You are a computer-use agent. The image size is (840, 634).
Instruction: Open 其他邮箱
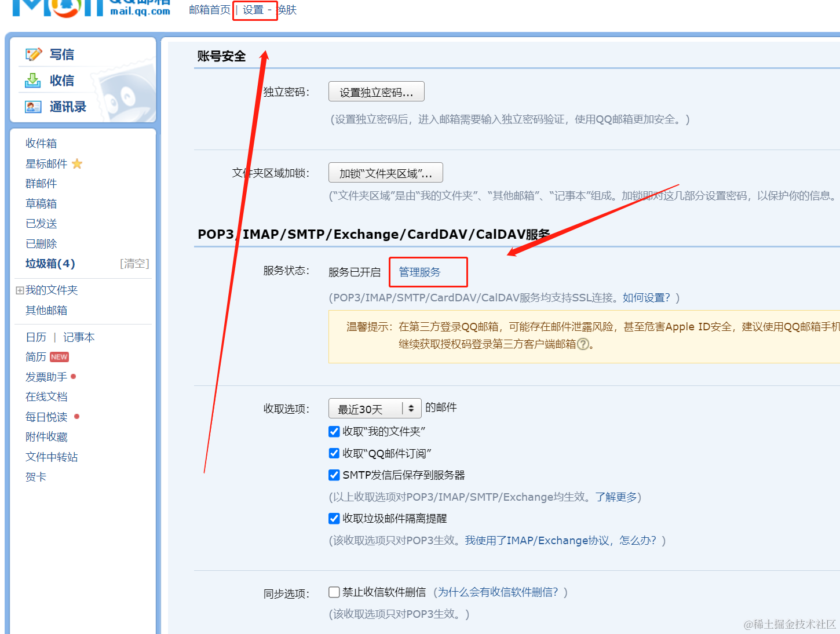click(x=46, y=311)
